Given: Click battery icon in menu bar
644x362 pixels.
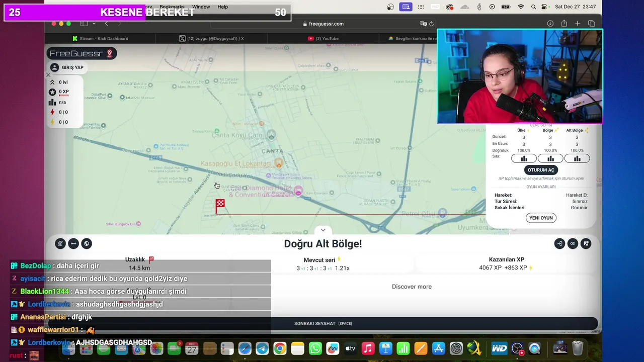Looking at the screenshot, I should click(x=506, y=7).
